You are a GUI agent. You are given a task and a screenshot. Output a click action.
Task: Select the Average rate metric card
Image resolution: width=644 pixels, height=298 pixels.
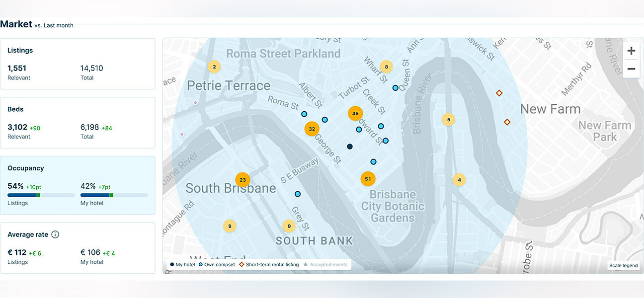[x=78, y=247]
